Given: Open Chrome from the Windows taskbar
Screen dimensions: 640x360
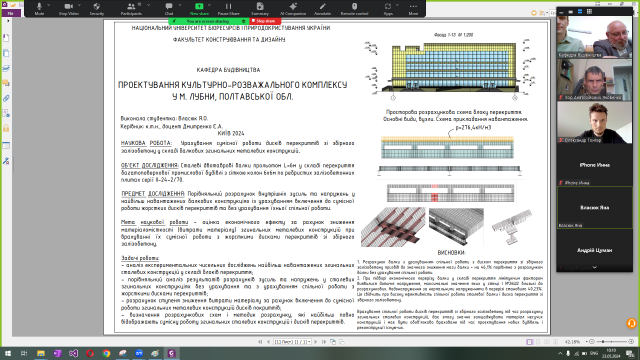Looking at the screenshot, I should [x=106, y=353].
